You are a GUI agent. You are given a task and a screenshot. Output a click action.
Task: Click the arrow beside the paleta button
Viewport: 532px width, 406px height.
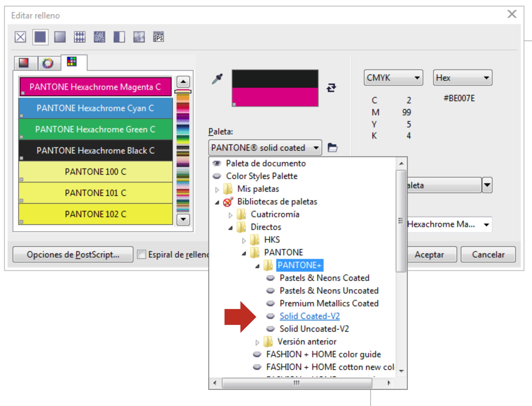tap(487, 185)
